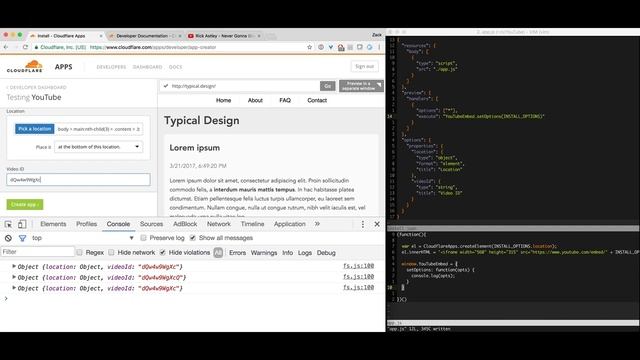Open the Sources tab

(151, 224)
